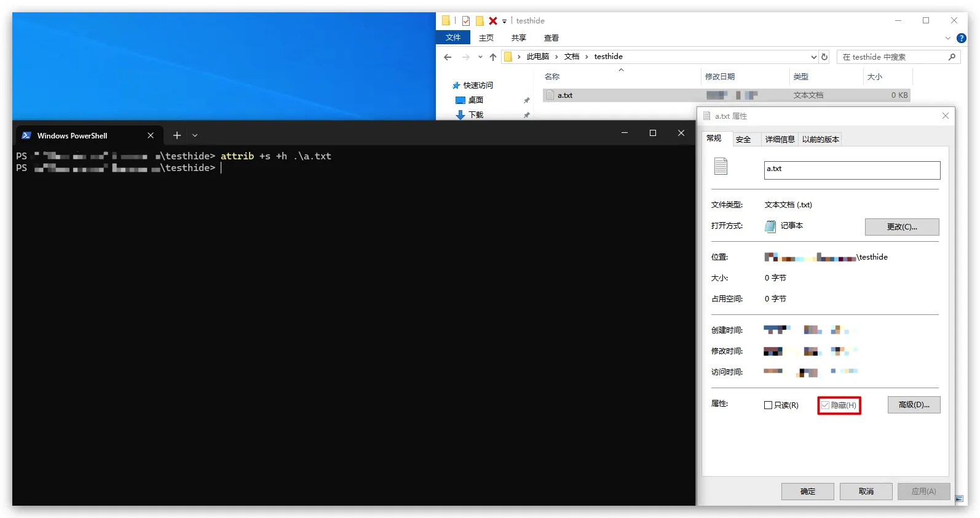The image size is (980, 518).
Task: Toggle the 只读(R) read-only checkbox
Action: (x=768, y=405)
